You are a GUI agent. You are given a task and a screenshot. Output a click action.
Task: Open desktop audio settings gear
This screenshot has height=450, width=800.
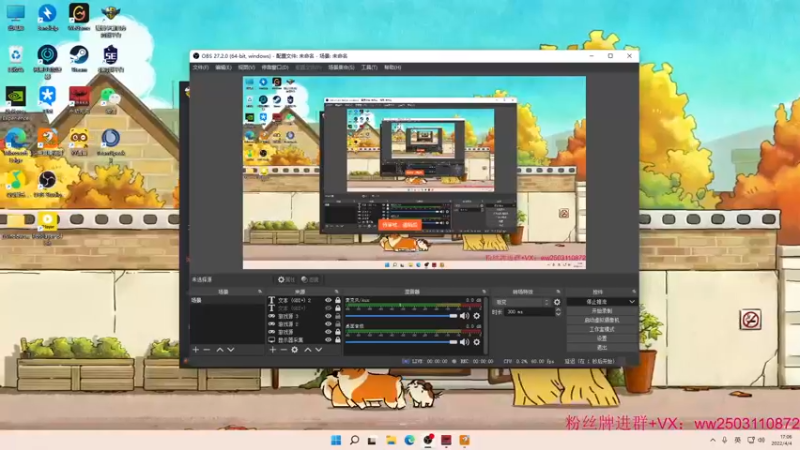pos(477,342)
